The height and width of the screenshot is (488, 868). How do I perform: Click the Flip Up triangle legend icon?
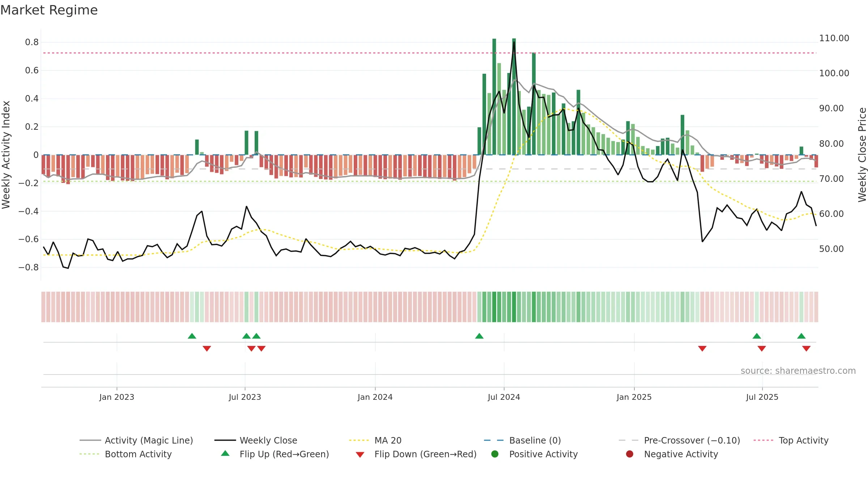coord(225,453)
